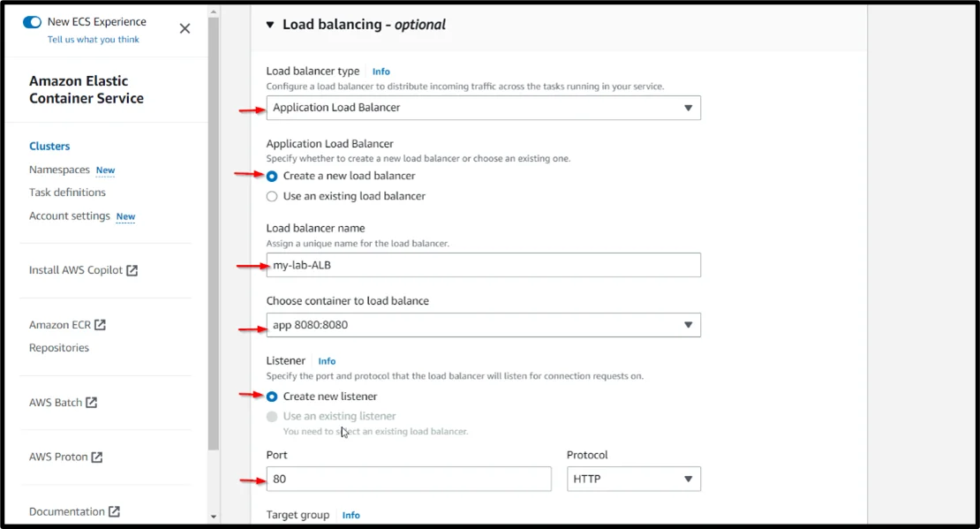Select Create a new load balancer

pyautogui.click(x=272, y=176)
